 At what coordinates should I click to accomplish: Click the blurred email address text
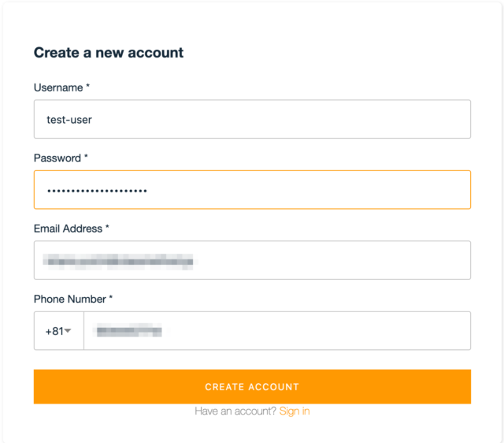click(118, 260)
